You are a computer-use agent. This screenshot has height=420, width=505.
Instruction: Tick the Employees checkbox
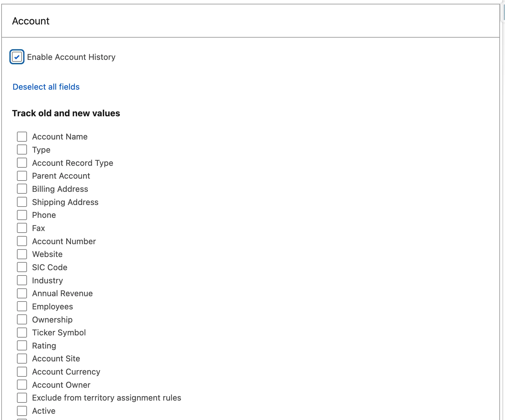22,307
